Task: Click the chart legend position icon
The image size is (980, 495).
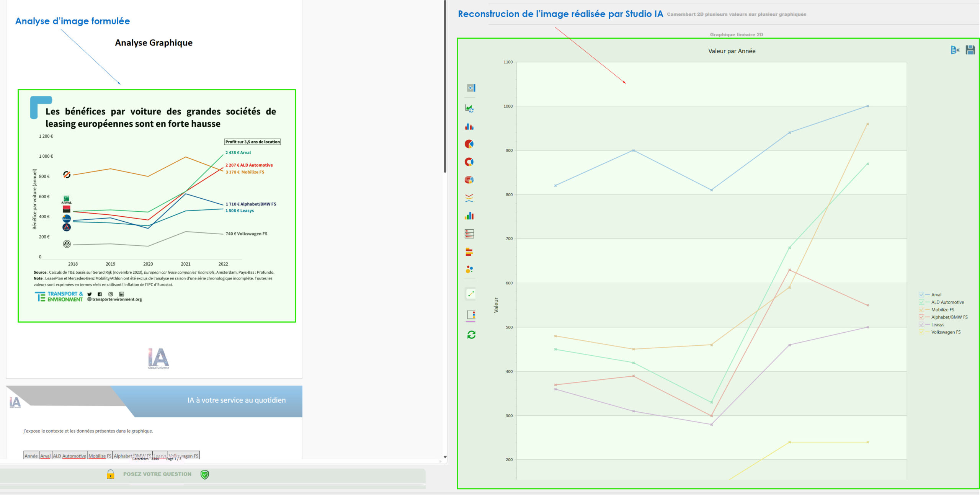Action: point(471,315)
